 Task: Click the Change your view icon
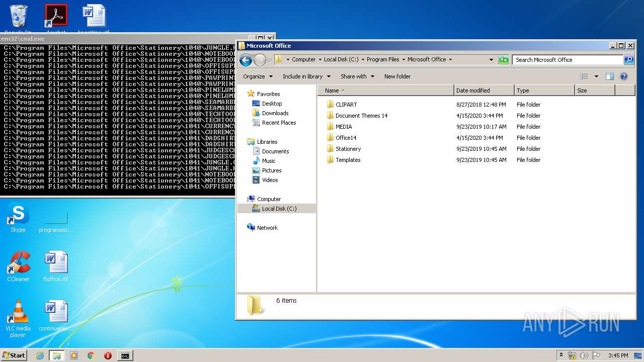[584, 76]
